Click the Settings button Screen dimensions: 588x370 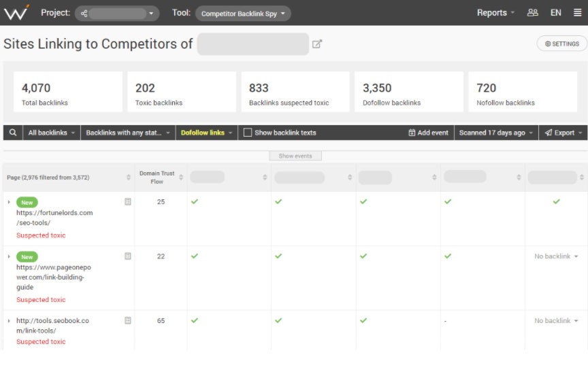(x=561, y=44)
